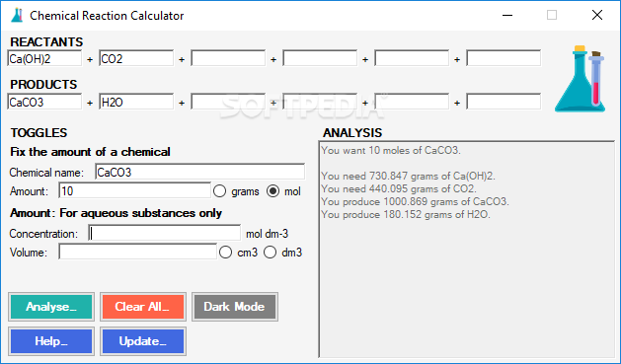
Task: Focus the CaCO3 product field
Action: (44, 102)
